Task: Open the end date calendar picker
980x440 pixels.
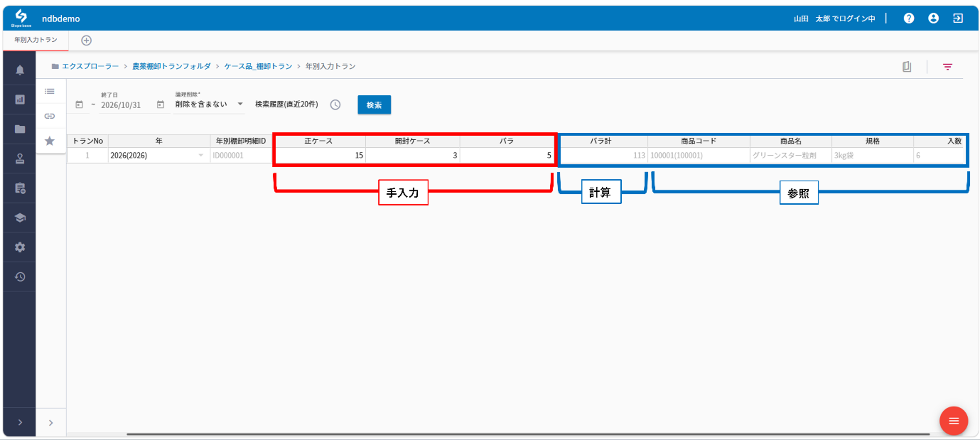Action: 161,105
